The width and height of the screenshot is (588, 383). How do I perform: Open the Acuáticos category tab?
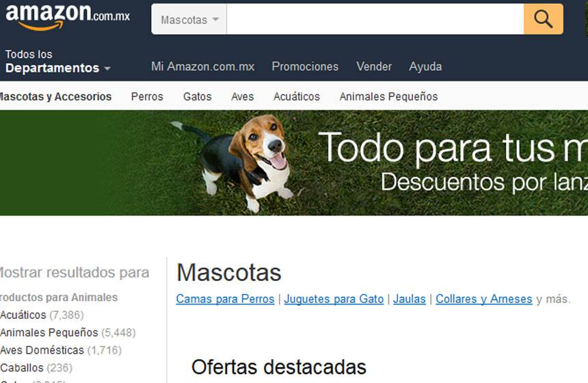coord(297,96)
